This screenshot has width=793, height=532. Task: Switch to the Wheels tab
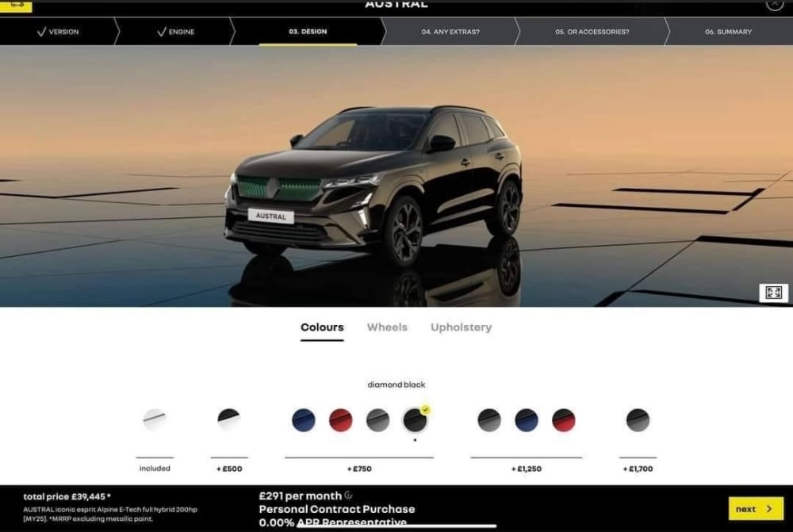coord(387,327)
